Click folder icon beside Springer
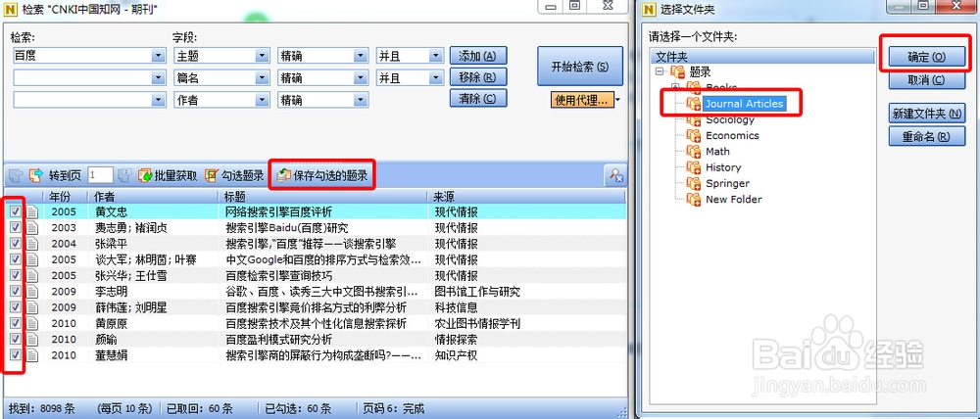Image resolution: width=980 pixels, height=419 pixels. (x=694, y=184)
